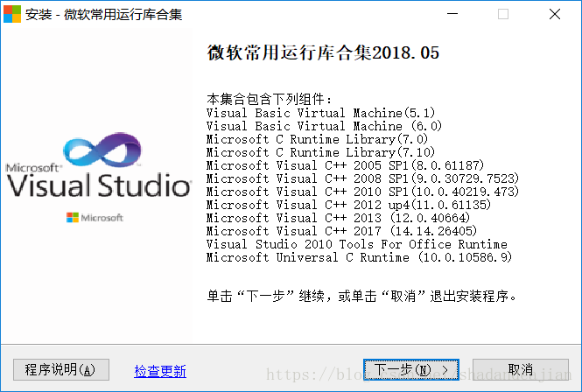Select text Microsoft C Runtime Library(7.0)
The width and height of the screenshot is (582, 392).
click(x=317, y=139)
